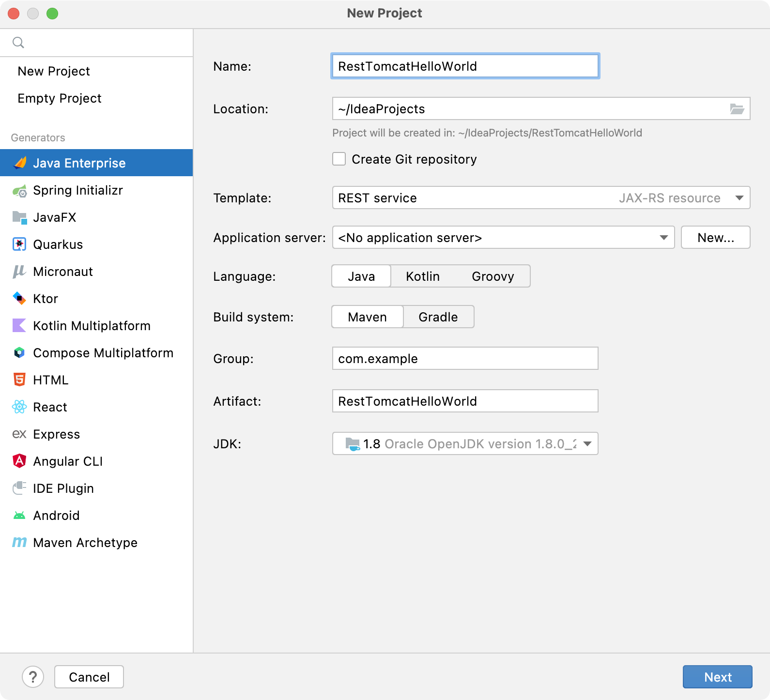Viewport: 770px width, 700px height.
Task: Select the Maven Archetype generator
Action: tap(96, 543)
